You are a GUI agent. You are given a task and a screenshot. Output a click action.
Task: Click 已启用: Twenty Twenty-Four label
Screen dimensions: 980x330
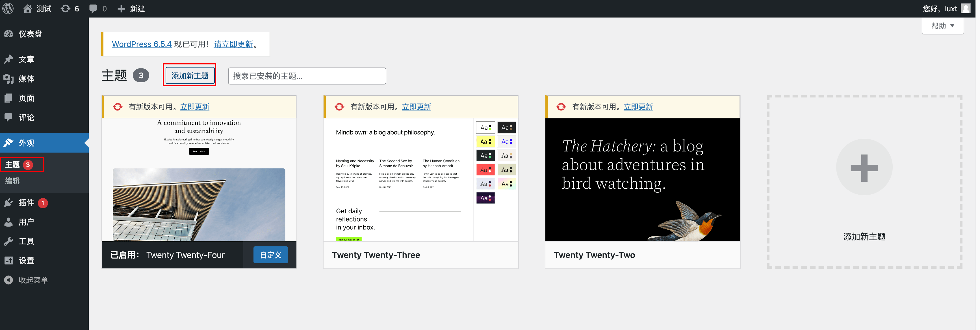(167, 255)
